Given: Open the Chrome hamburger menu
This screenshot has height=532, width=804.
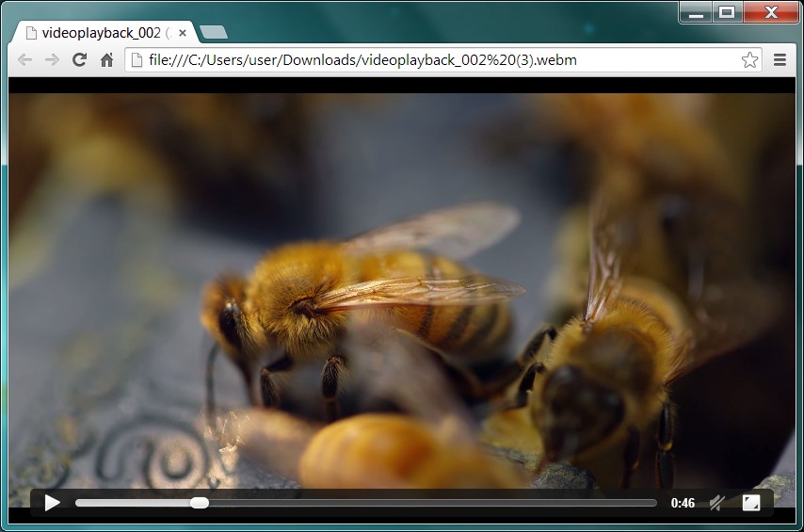Looking at the screenshot, I should (x=780, y=60).
